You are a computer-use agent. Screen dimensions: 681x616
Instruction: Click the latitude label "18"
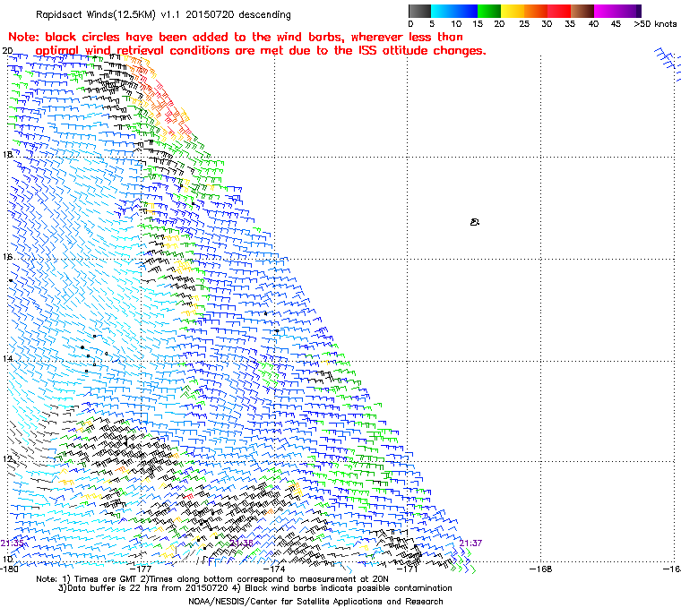7,155
